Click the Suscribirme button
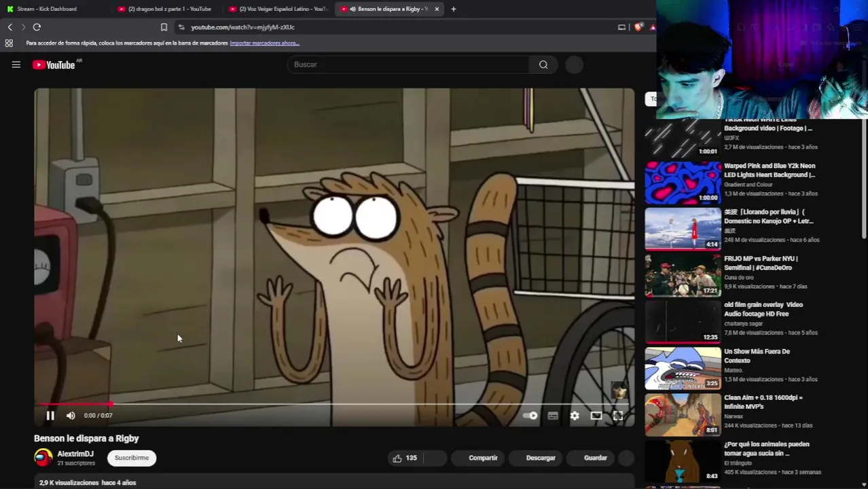 (x=132, y=458)
